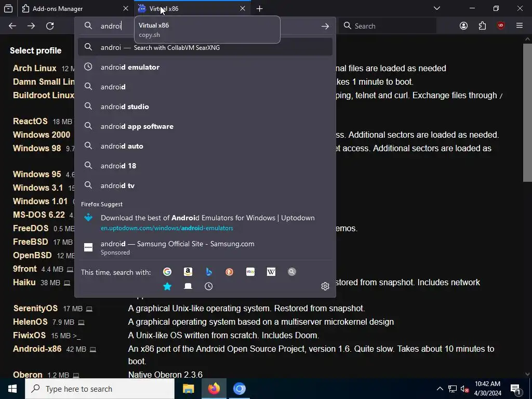Open the 9front profile
Screen dimensions: 532x399
25,269
